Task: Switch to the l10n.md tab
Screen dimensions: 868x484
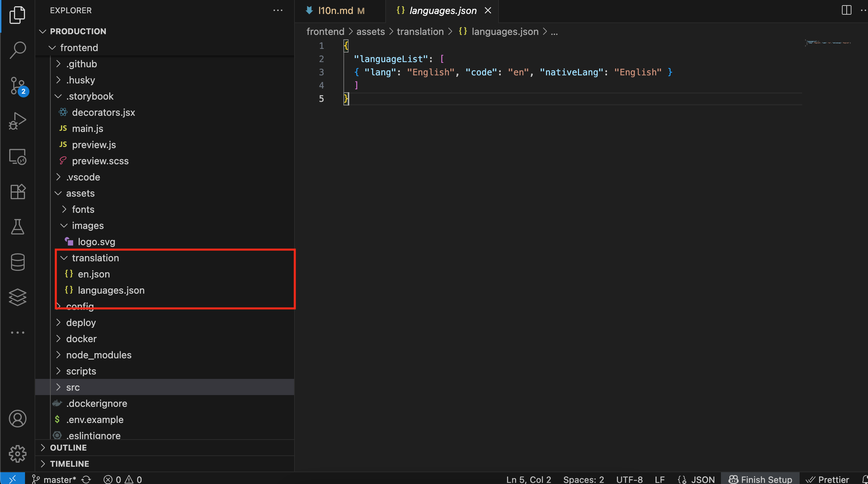Action: (335, 11)
